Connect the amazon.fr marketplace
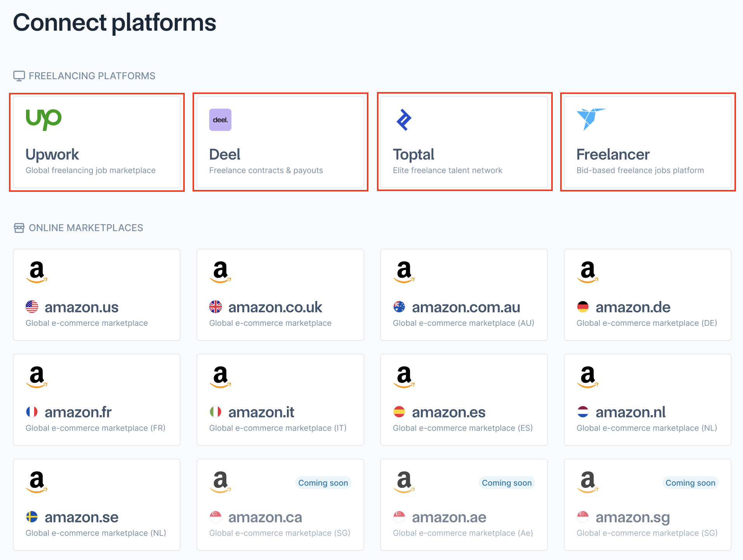 (x=96, y=399)
